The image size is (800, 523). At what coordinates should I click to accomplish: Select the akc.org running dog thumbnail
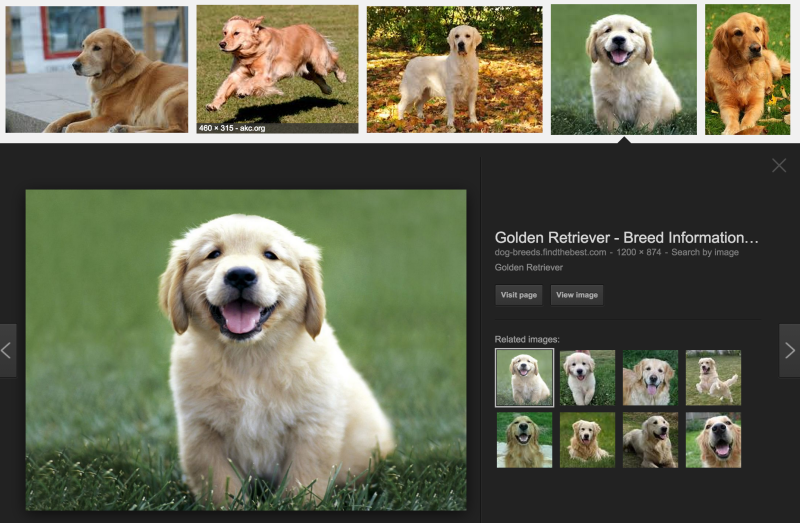tap(278, 69)
